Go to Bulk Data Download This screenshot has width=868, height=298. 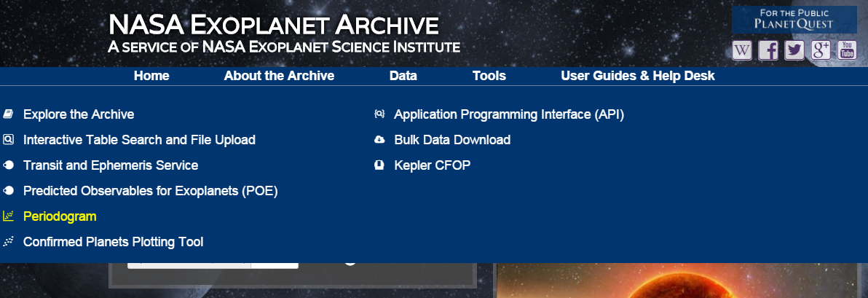(452, 140)
